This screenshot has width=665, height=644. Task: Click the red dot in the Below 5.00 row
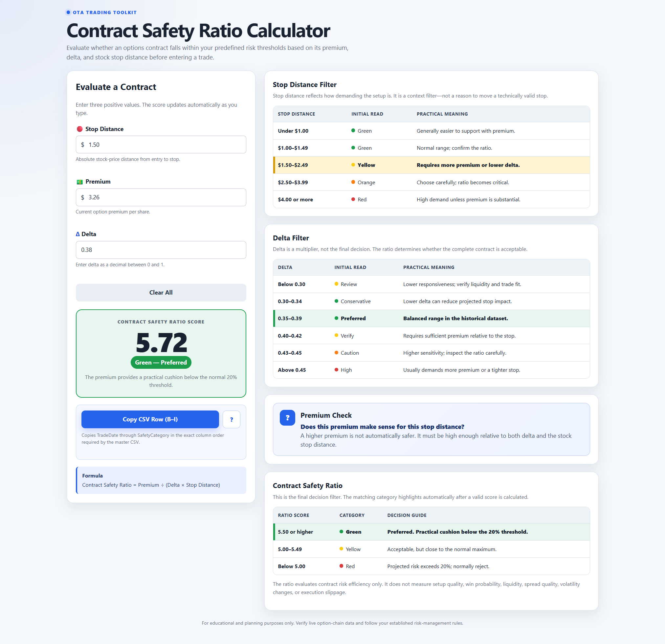[x=341, y=566]
